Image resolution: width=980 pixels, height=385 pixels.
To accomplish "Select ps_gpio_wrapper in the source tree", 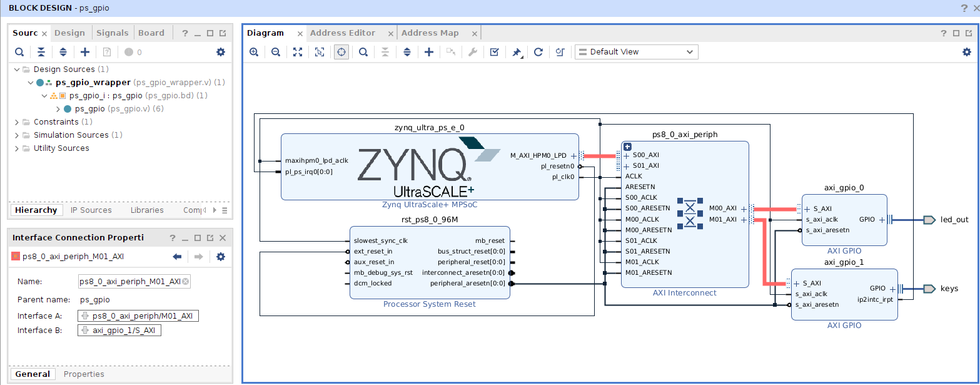I will click(93, 83).
